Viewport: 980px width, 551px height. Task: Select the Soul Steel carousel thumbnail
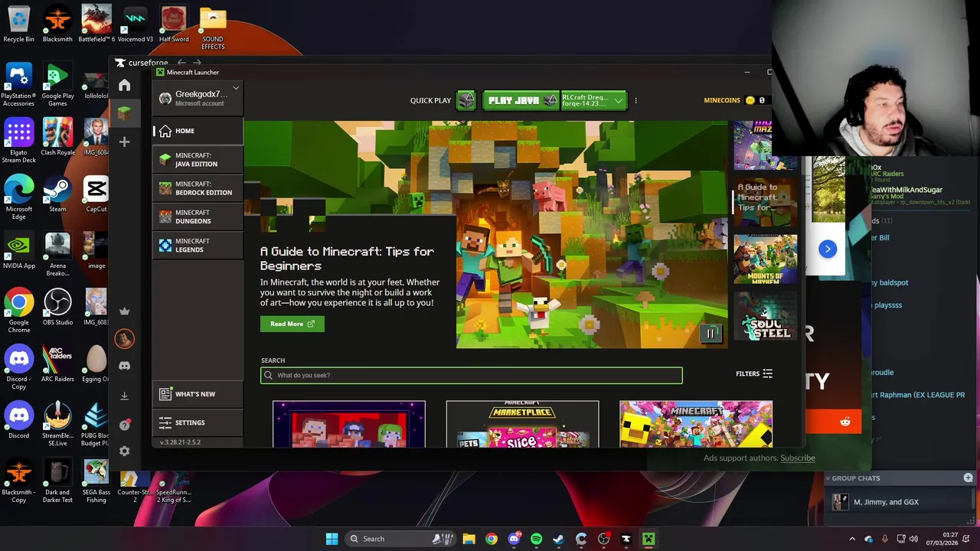pyautogui.click(x=765, y=316)
